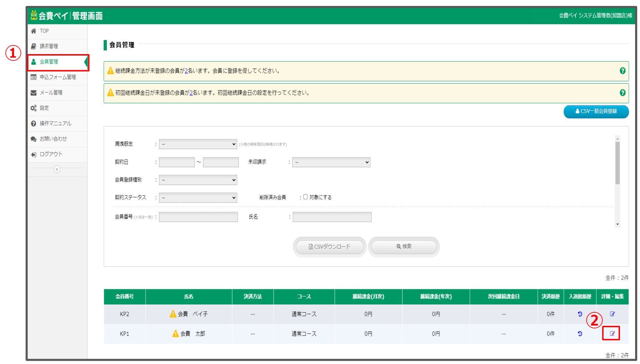This screenshot has width=640, height=364.
Task: Click the 会員番号 input field
Action: (198, 217)
